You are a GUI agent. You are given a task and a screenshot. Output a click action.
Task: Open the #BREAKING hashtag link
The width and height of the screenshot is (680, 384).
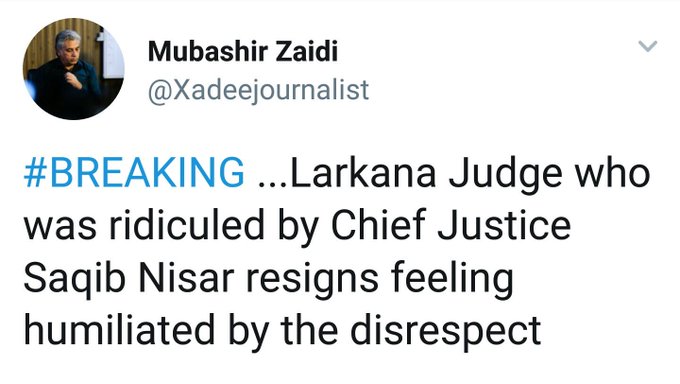134,172
